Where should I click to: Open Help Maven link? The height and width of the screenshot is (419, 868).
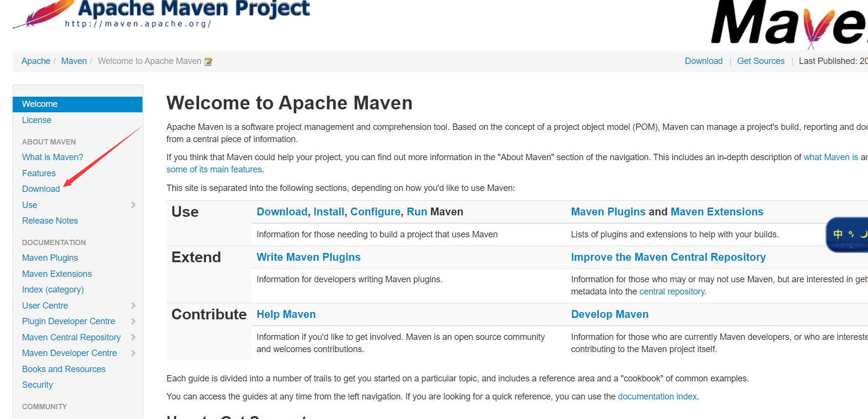pyautogui.click(x=286, y=314)
